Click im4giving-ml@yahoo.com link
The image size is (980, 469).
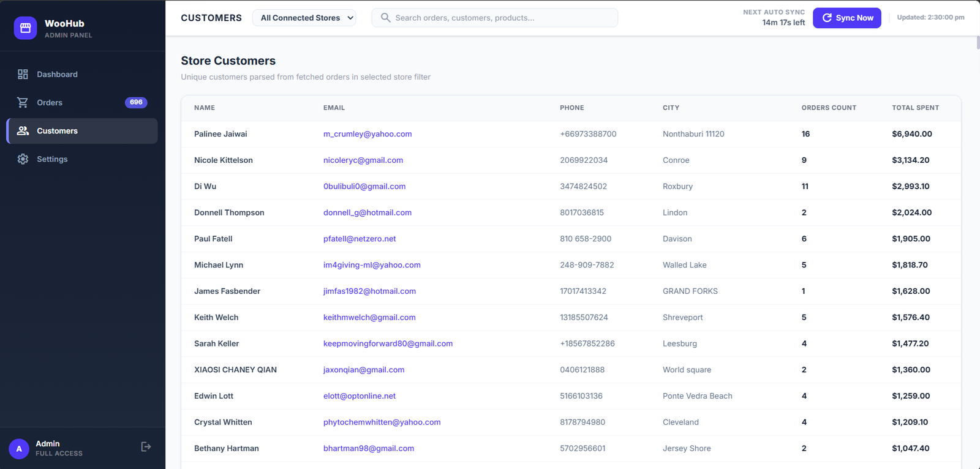point(372,265)
